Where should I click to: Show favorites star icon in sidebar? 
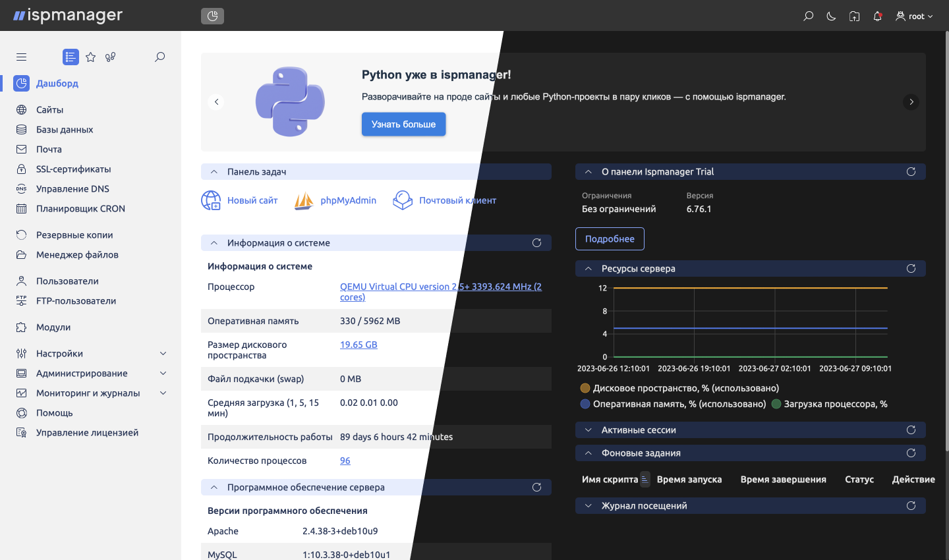click(91, 57)
